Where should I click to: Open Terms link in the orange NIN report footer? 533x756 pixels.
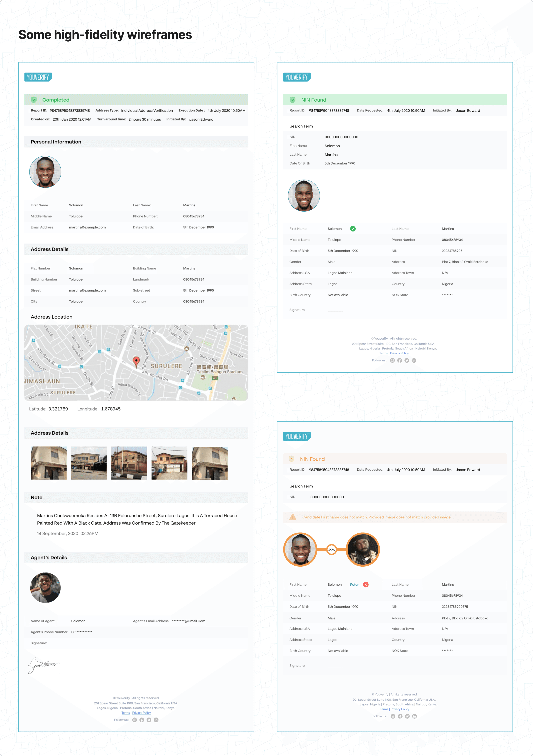pyautogui.click(x=384, y=709)
